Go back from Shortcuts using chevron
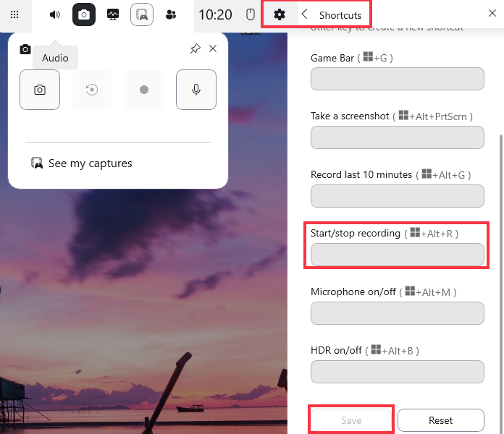 coord(305,14)
